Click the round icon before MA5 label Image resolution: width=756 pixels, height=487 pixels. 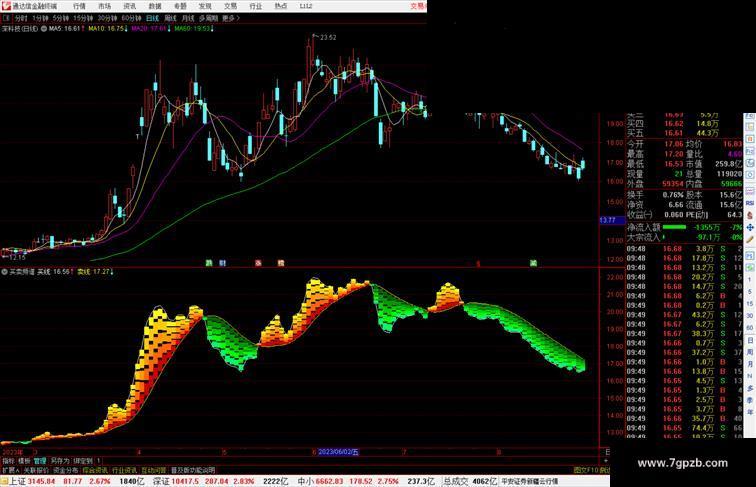click(x=44, y=29)
